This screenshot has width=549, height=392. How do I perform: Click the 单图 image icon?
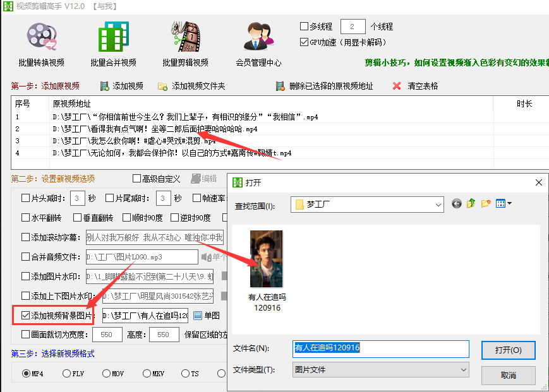198,316
